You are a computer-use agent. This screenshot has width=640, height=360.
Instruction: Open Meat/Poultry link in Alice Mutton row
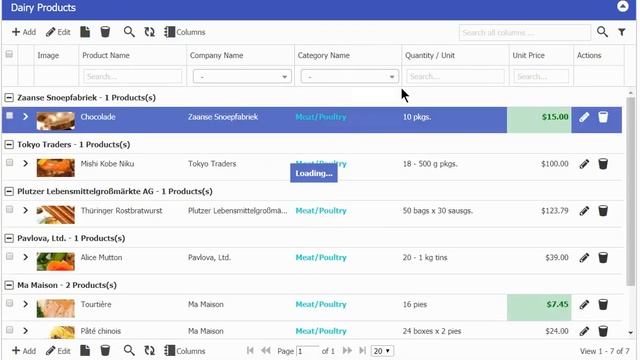[321, 258]
